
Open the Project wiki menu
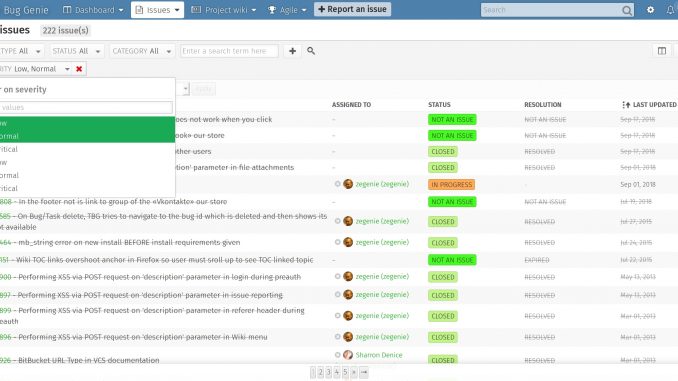tap(224, 10)
